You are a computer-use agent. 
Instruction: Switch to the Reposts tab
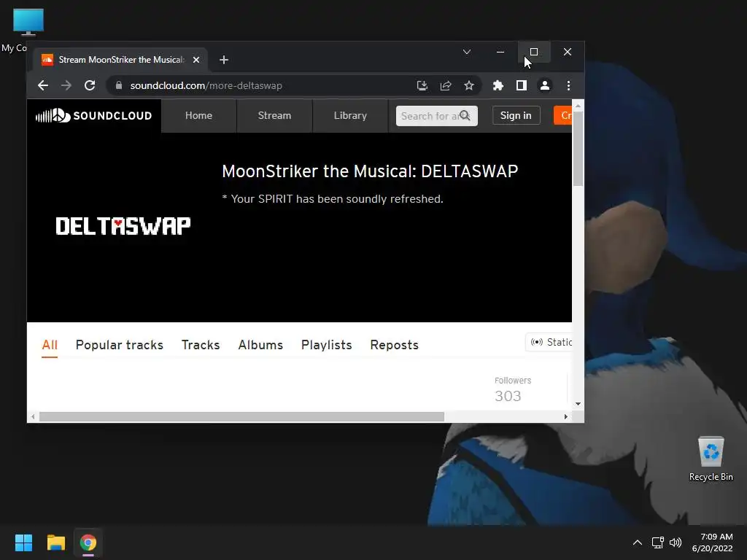click(x=395, y=345)
